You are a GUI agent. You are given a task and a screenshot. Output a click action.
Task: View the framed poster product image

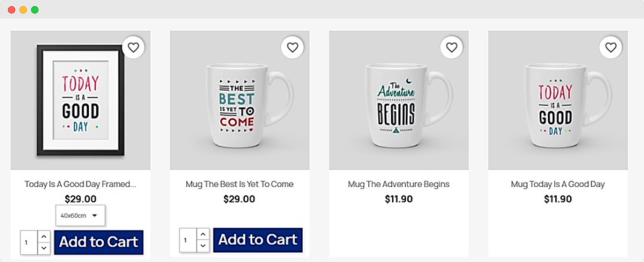point(80,101)
